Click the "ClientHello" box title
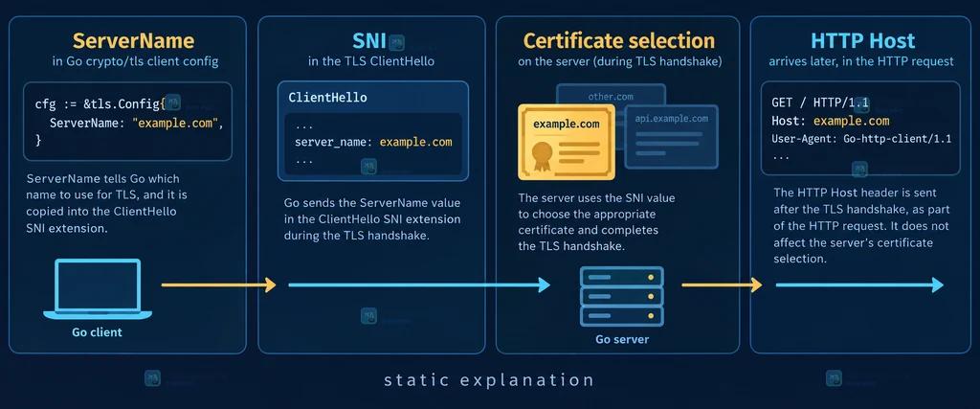This screenshot has width=980, height=409. coord(327,99)
